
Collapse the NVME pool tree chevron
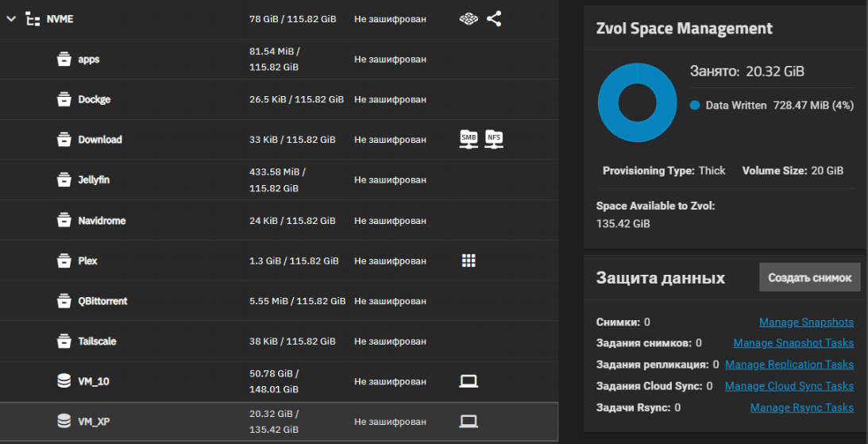(11, 19)
